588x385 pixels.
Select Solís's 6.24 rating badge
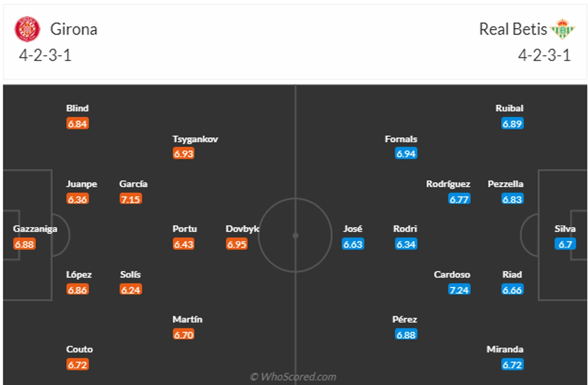click(x=130, y=290)
